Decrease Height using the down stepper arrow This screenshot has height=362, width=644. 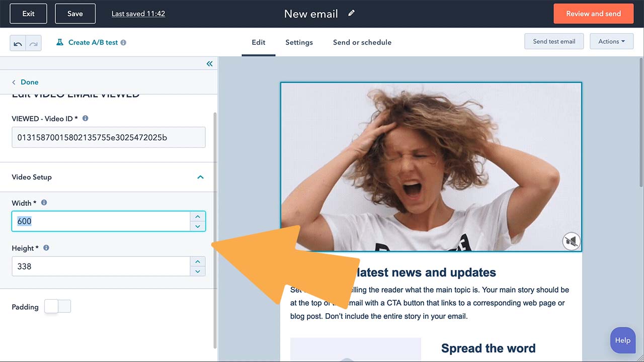(x=198, y=271)
